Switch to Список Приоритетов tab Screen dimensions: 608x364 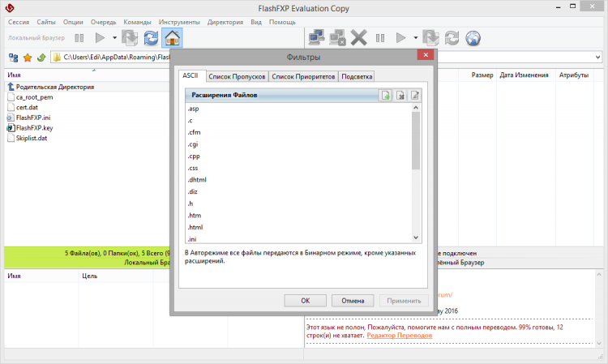[303, 77]
